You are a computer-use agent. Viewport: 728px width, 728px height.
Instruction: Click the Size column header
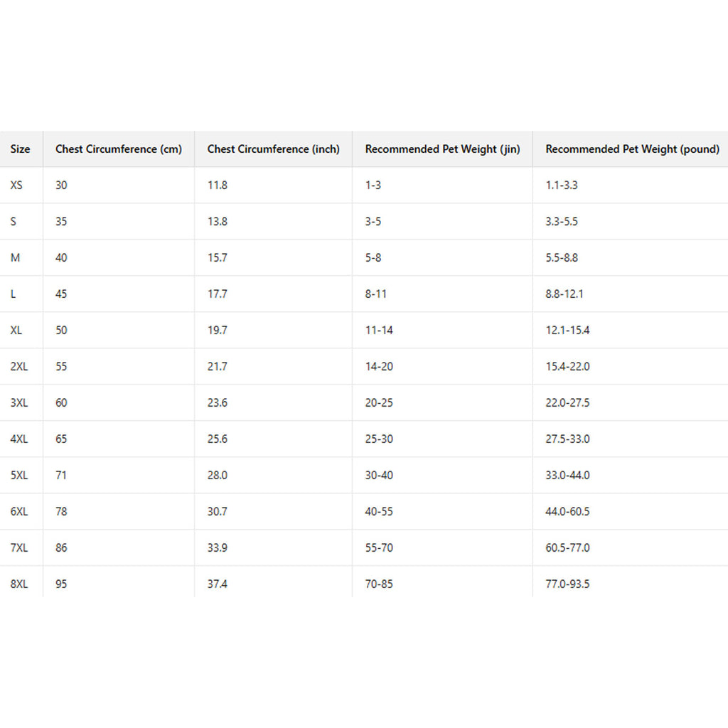pyautogui.click(x=20, y=149)
